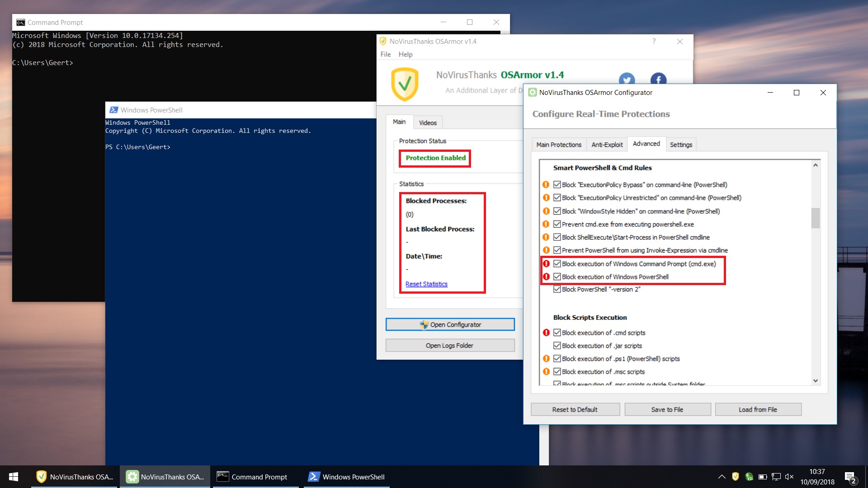
Task: Toggle Block PowerShell "-version 2" checkbox
Action: [557, 290]
